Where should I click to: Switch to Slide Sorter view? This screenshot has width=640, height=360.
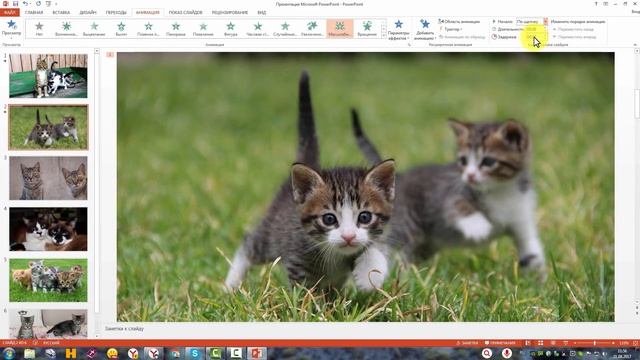[x=540, y=343]
